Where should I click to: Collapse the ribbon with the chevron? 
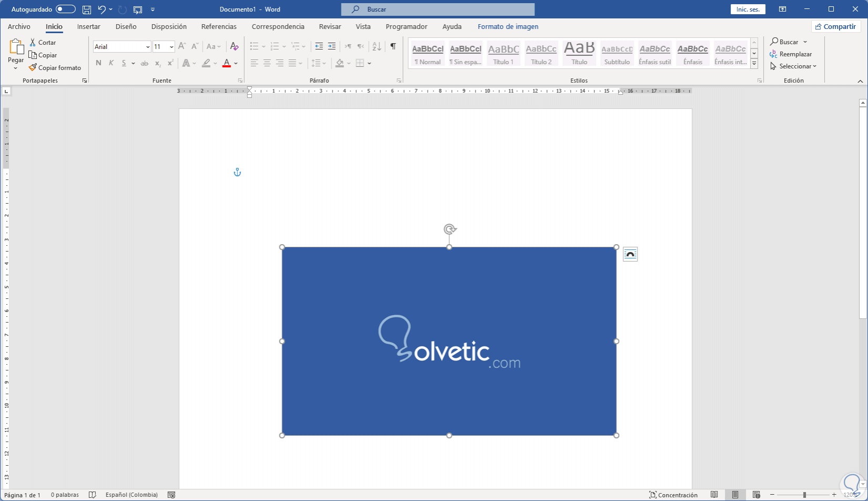[x=860, y=81]
